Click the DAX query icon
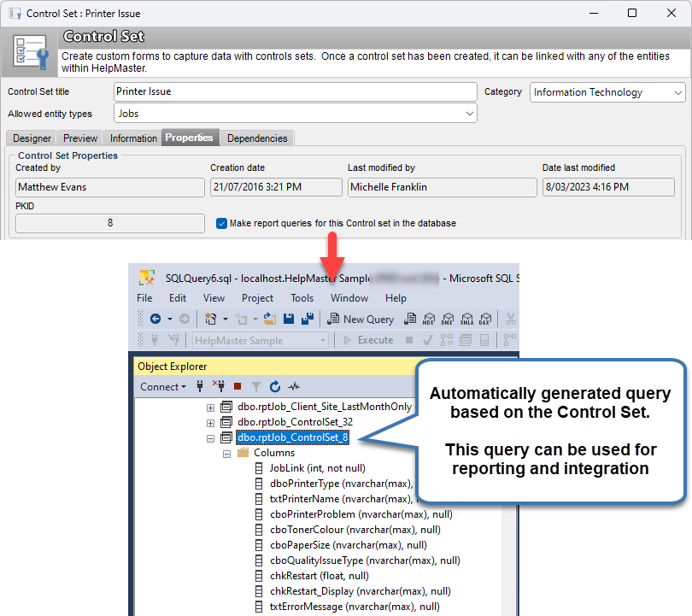Viewport: 692px width, 616px height. click(485, 319)
